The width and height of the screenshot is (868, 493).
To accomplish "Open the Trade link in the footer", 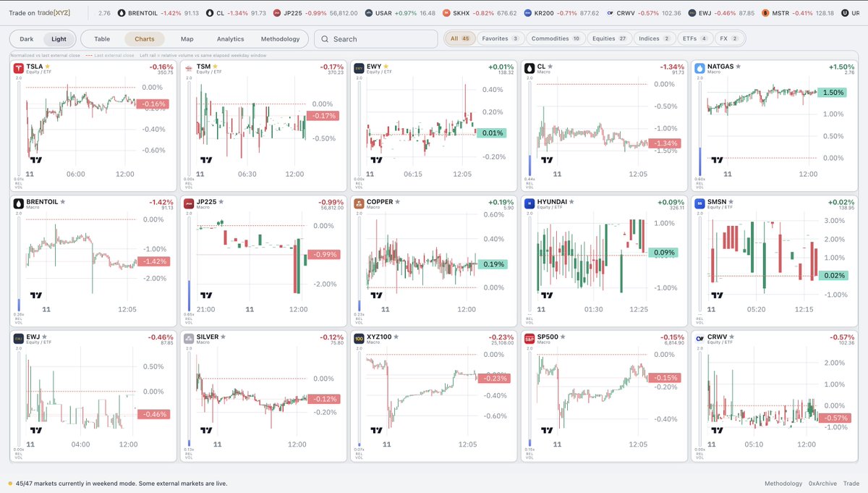I will click(x=851, y=484).
